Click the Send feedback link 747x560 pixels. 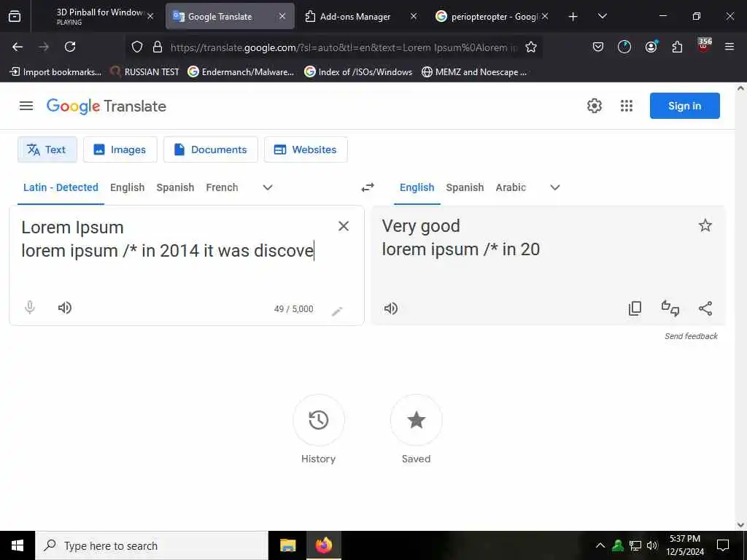coord(691,336)
